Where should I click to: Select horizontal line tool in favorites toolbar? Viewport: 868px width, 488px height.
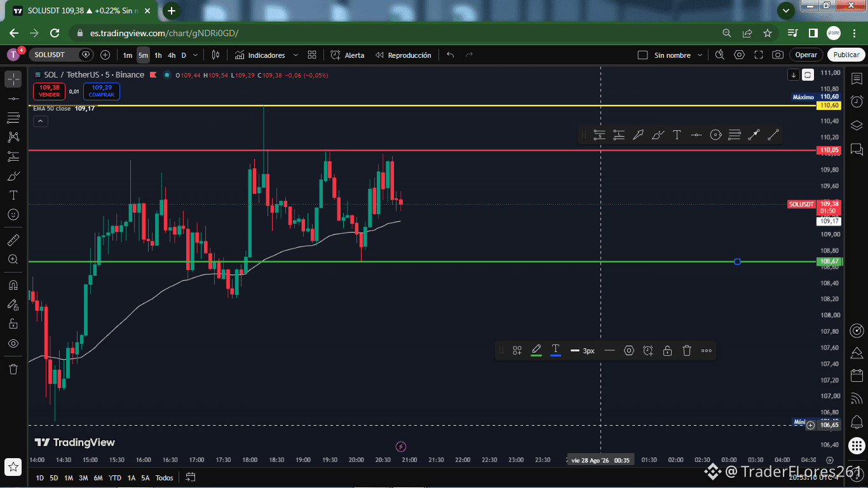696,135
